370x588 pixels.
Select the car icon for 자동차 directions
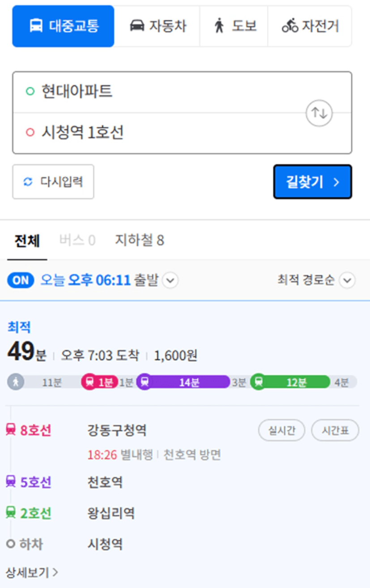coord(137,26)
